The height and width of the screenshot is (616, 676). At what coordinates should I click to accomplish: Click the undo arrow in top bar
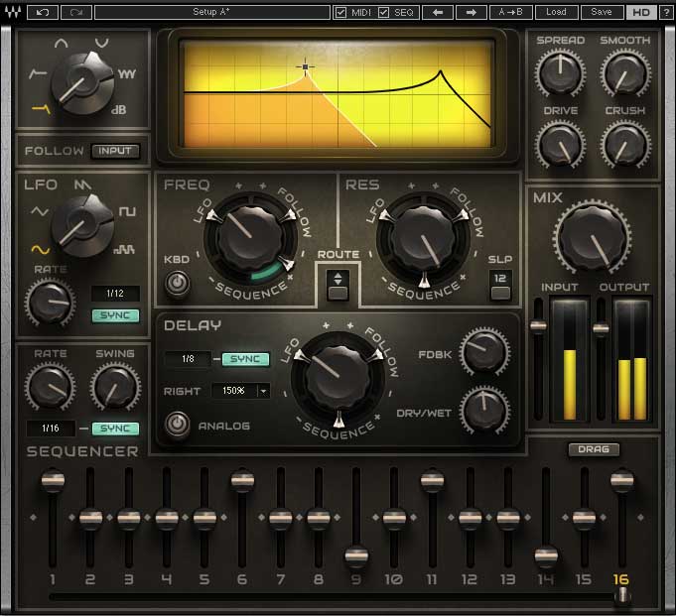pyautogui.click(x=44, y=12)
